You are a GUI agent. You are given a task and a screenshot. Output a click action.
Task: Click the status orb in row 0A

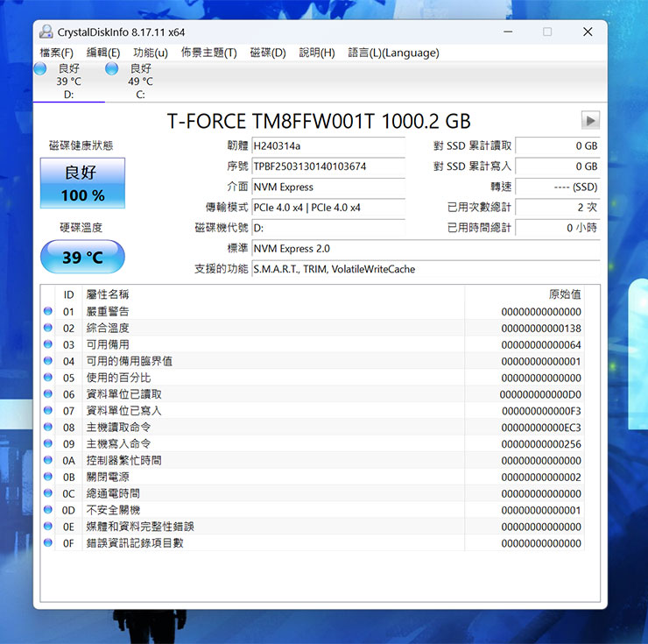point(48,460)
